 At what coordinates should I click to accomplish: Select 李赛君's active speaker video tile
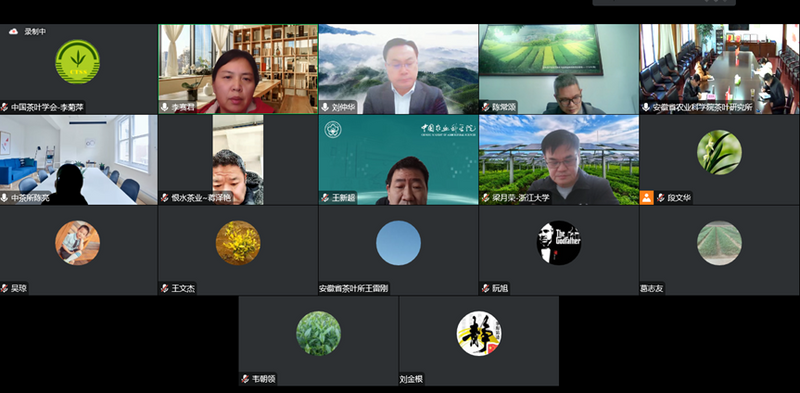click(238, 69)
